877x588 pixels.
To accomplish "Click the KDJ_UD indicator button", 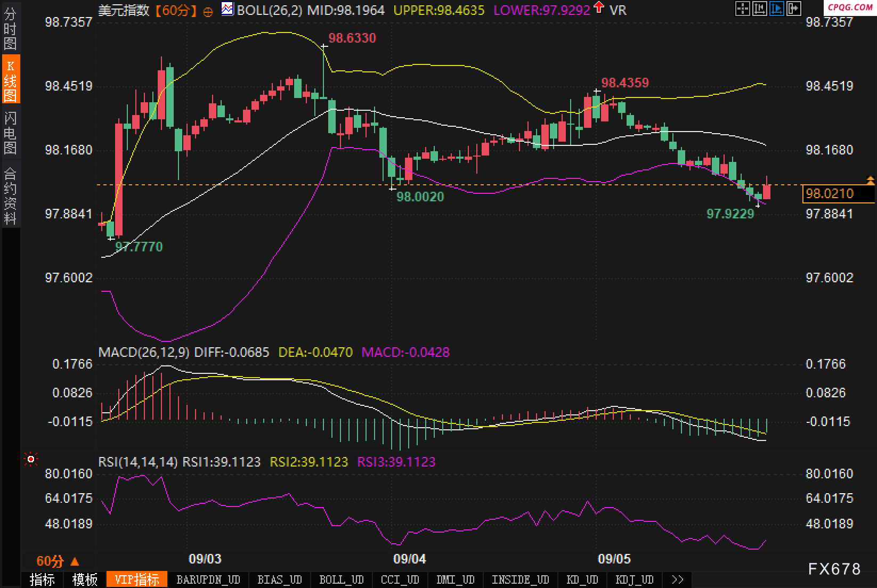I will tap(635, 580).
